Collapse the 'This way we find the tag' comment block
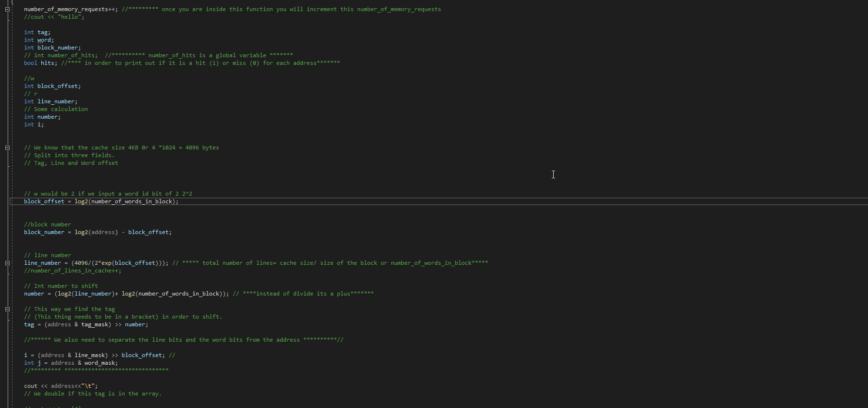The width and height of the screenshot is (868, 408). [x=7, y=309]
